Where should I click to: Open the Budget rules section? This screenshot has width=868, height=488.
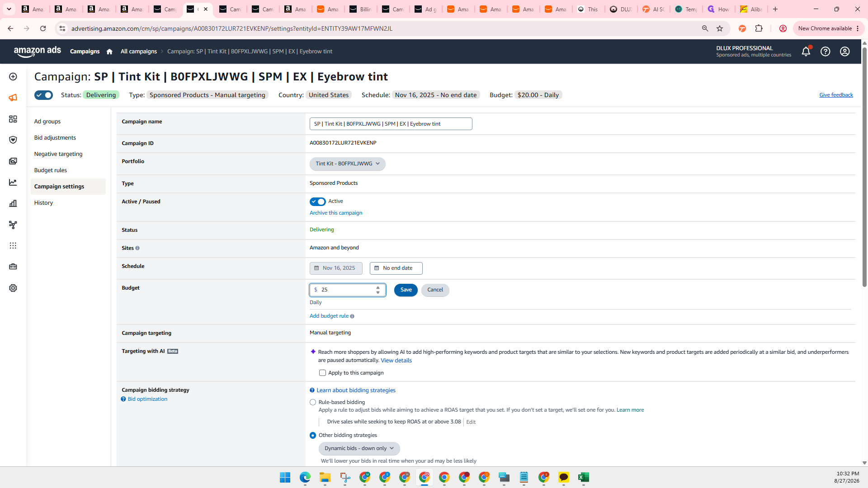pos(51,170)
